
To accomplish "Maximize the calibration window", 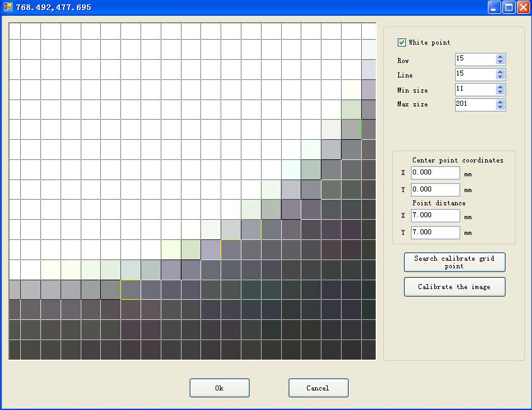I will tap(509, 8).
